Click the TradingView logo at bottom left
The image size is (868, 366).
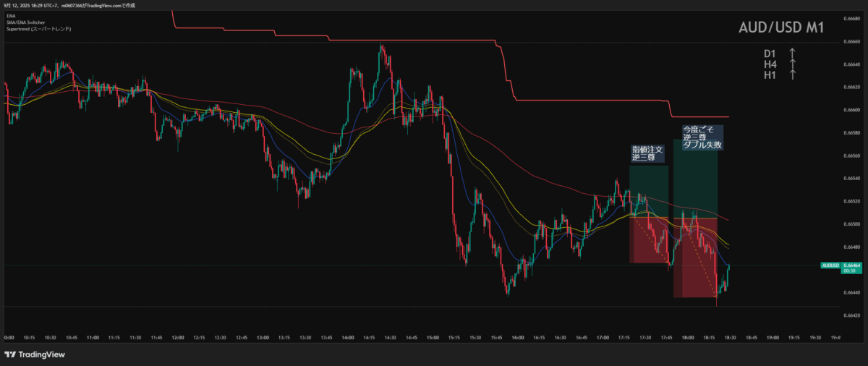click(34, 354)
